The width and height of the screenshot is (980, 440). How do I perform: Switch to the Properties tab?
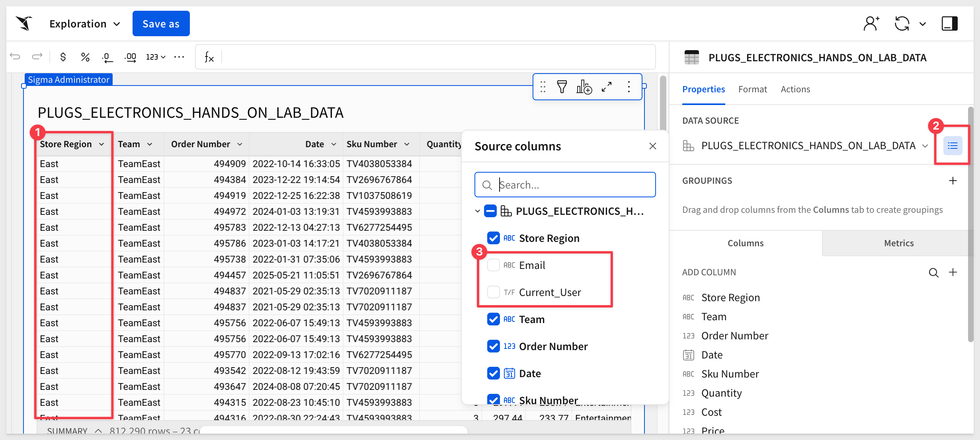tap(703, 89)
